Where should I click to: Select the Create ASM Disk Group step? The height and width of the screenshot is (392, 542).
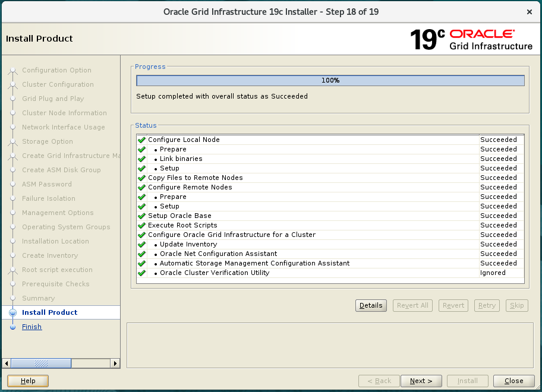click(x=61, y=170)
